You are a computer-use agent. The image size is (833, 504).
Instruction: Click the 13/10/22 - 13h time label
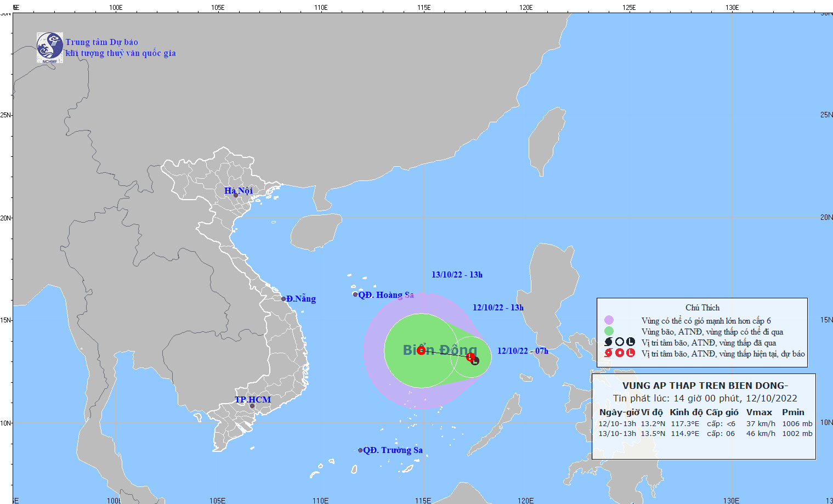(457, 275)
